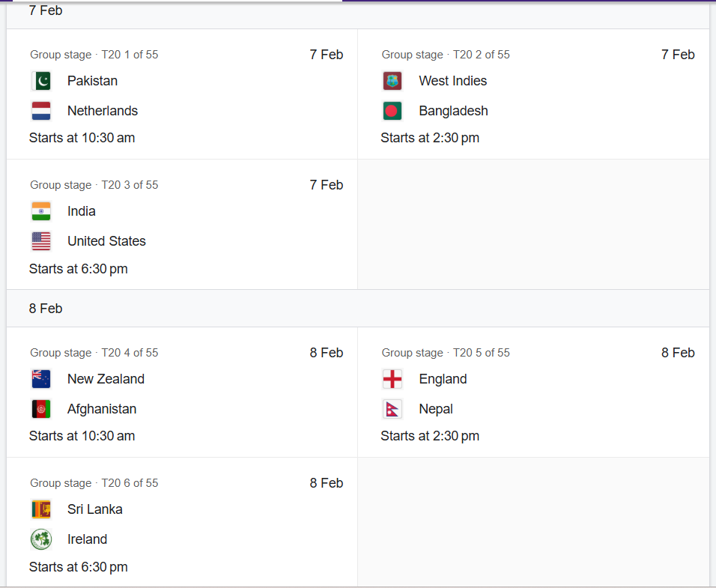Open the Sri Lanka team name
The image size is (716, 588).
(x=94, y=509)
